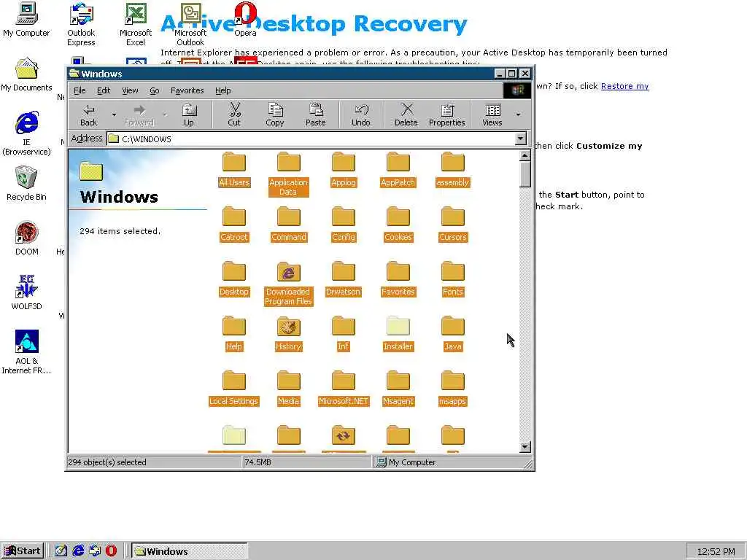Open the Address bar dropdown
The height and width of the screenshot is (560, 747).
click(x=520, y=139)
